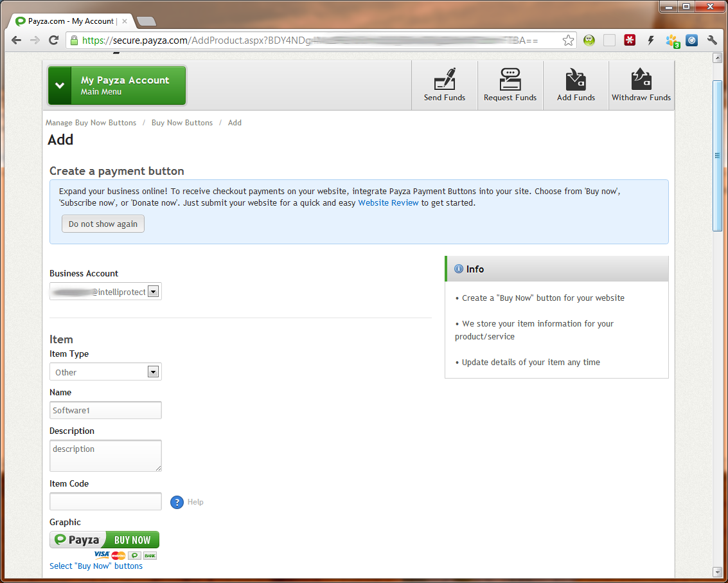Click the blue circular extension icon

(x=692, y=40)
